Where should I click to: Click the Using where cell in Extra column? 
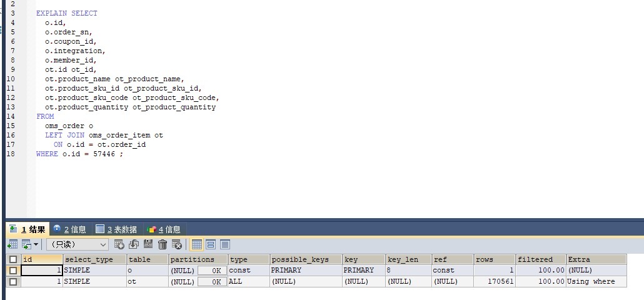click(x=591, y=282)
